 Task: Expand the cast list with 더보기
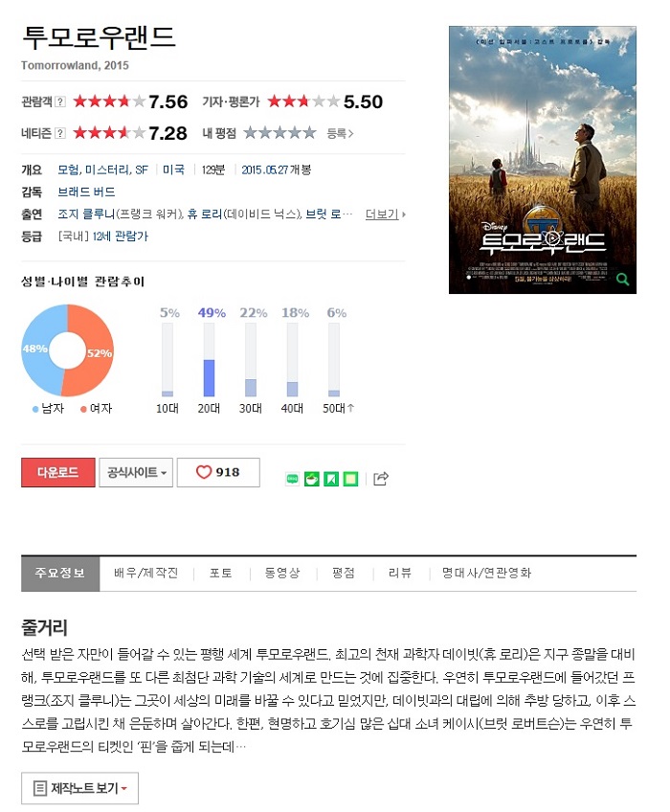click(385, 214)
